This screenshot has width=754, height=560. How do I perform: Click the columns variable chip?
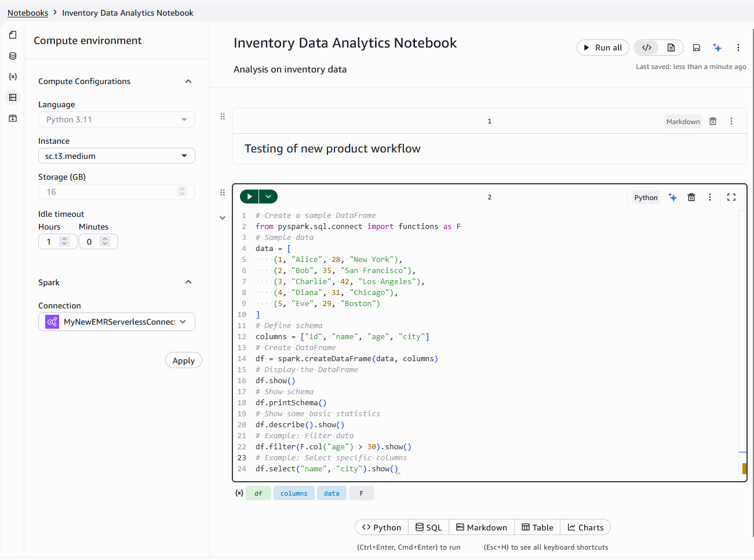294,493
